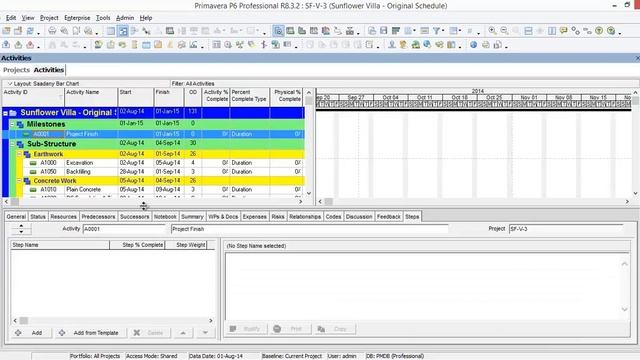The height and width of the screenshot is (360, 640).
Task: Click the printer icon beside the blue globe
Action: [486, 44]
